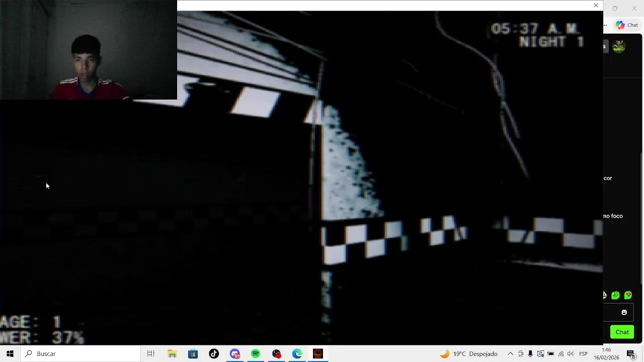Open Spotify from the taskbar
The width and height of the screenshot is (644, 362).
tap(256, 353)
